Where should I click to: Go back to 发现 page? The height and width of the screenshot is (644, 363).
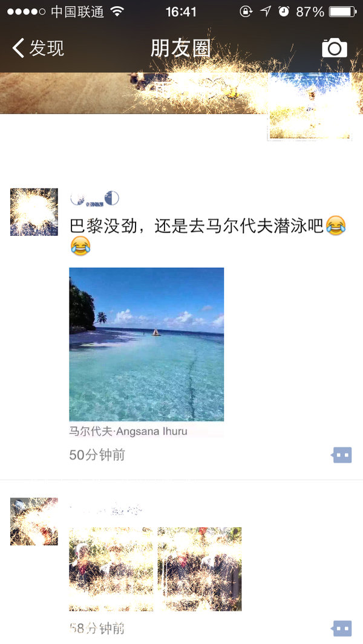(38, 48)
